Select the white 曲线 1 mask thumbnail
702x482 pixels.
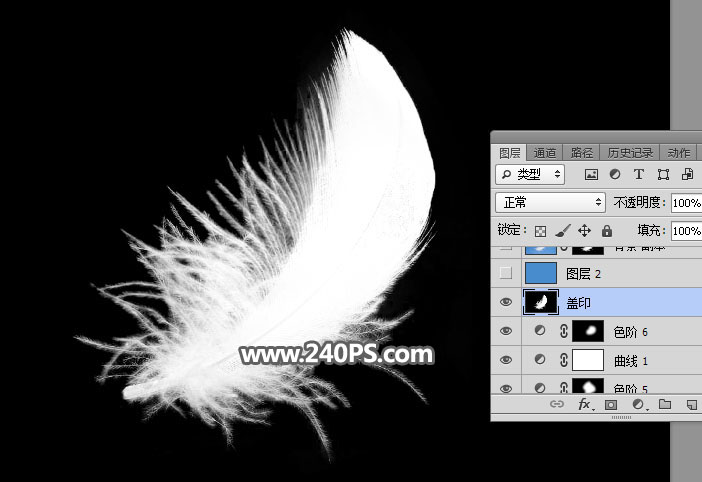tap(588, 360)
